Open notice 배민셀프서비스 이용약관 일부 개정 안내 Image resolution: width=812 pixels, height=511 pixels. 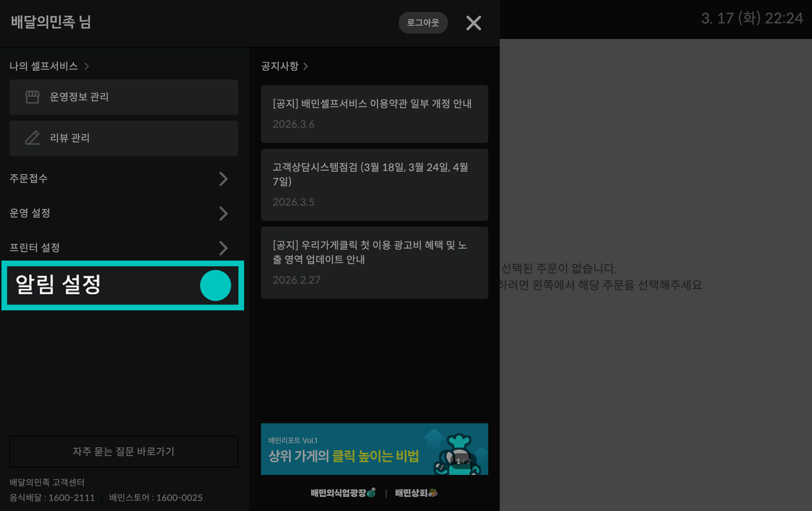[x=374, y=114]
